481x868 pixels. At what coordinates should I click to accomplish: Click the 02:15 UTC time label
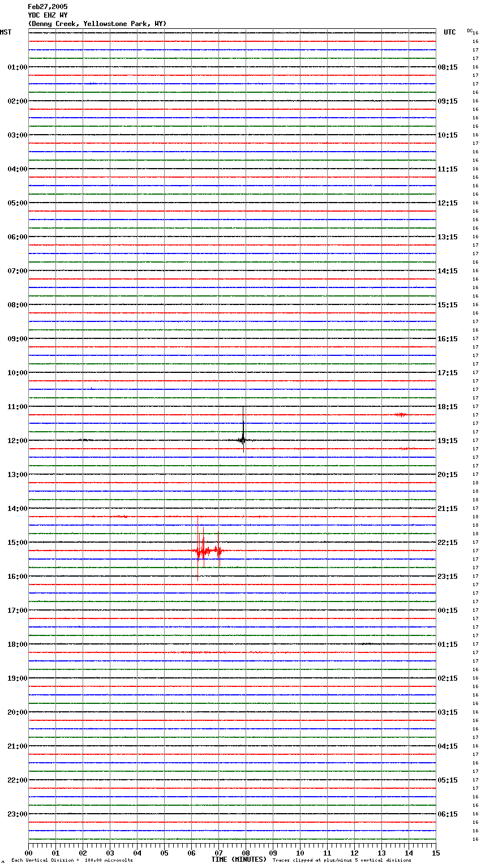click(448, 678)
